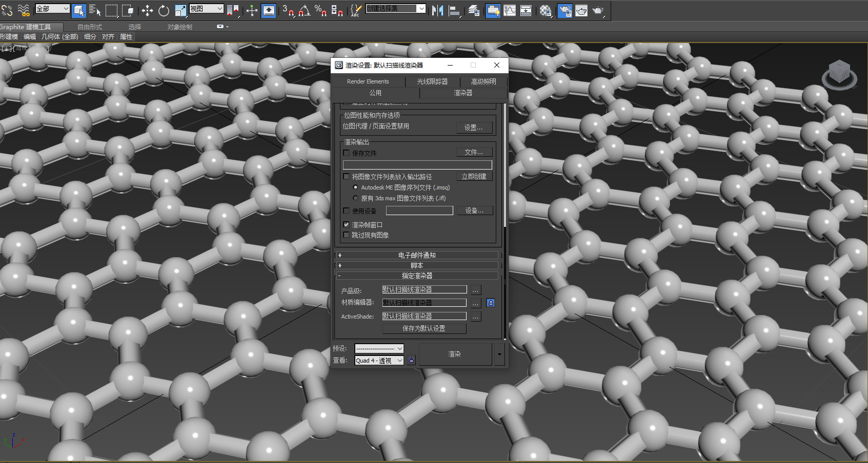This screenshot has height=463, width=868.
Task: Toggle the Angle Snap icon
Action: point(305,10)
